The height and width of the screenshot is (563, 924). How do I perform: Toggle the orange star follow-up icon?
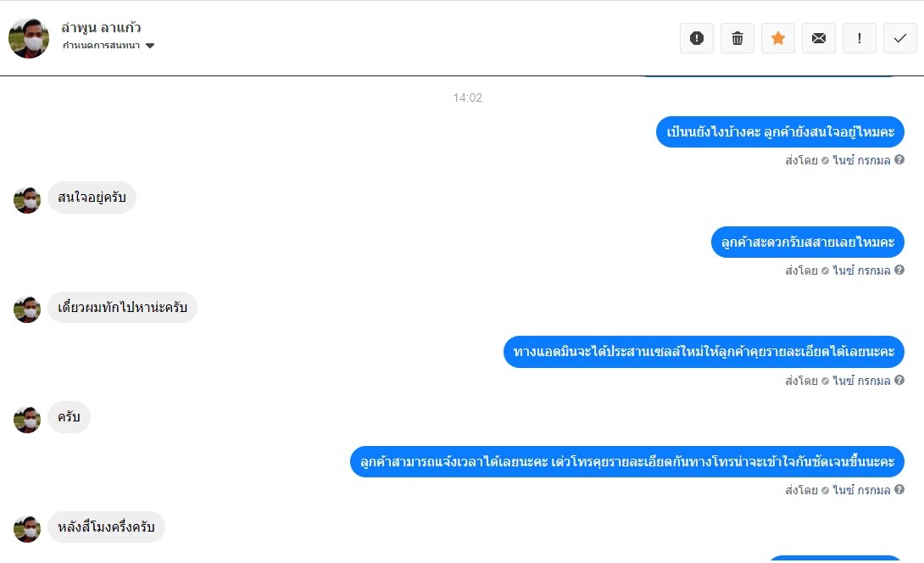pyautogui.click(x=778, y=38)
